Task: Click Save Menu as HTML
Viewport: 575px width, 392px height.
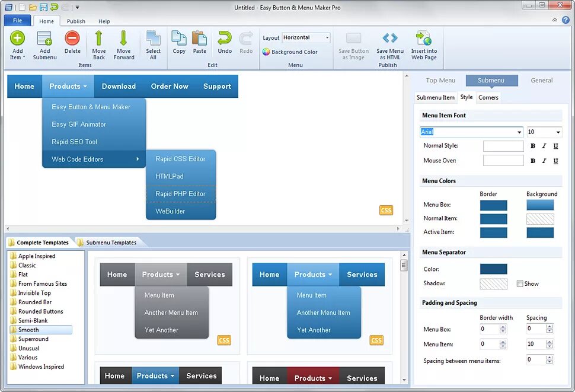Action: 390,46
